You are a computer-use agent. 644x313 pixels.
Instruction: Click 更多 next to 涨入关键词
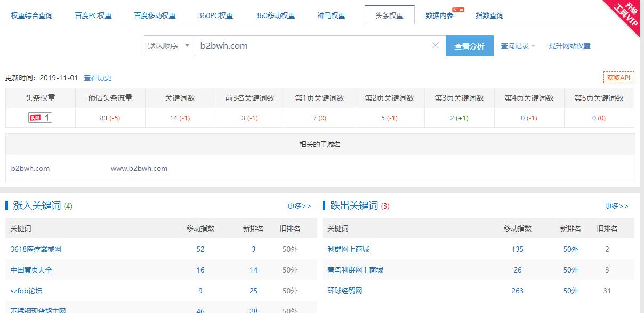tap(299, 206)
